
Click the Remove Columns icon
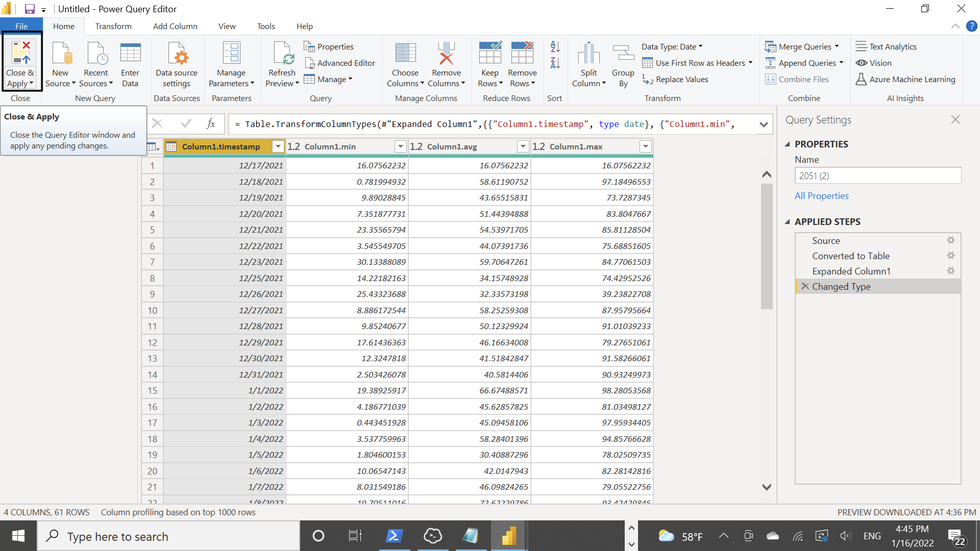tap(446, 53)
